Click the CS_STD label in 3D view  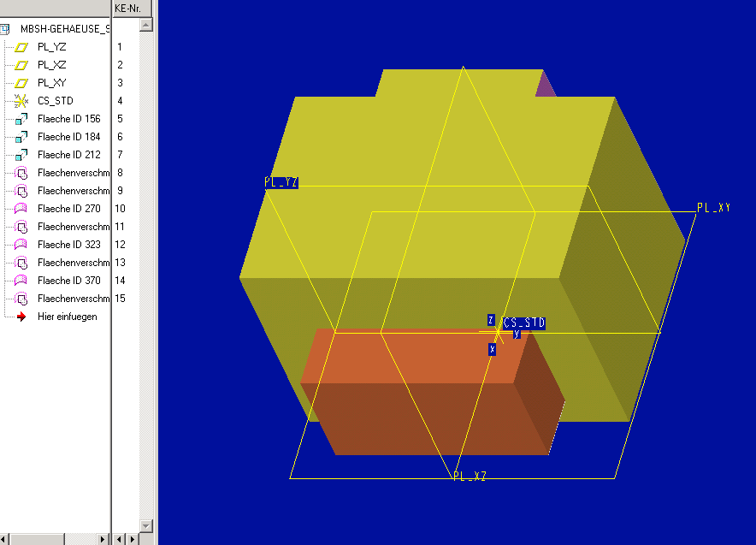click(x=523, y=323)
